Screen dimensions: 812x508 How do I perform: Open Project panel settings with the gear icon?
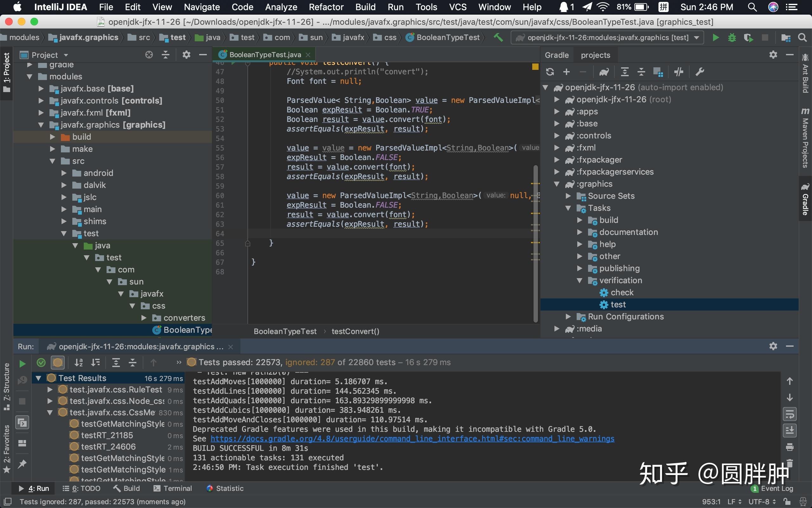186,55
